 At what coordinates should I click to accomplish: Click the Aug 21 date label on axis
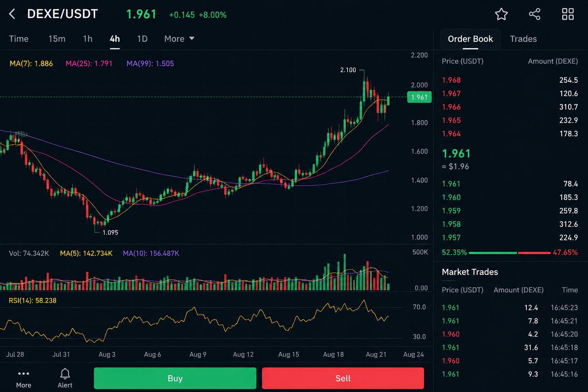[x=376, y=354]
